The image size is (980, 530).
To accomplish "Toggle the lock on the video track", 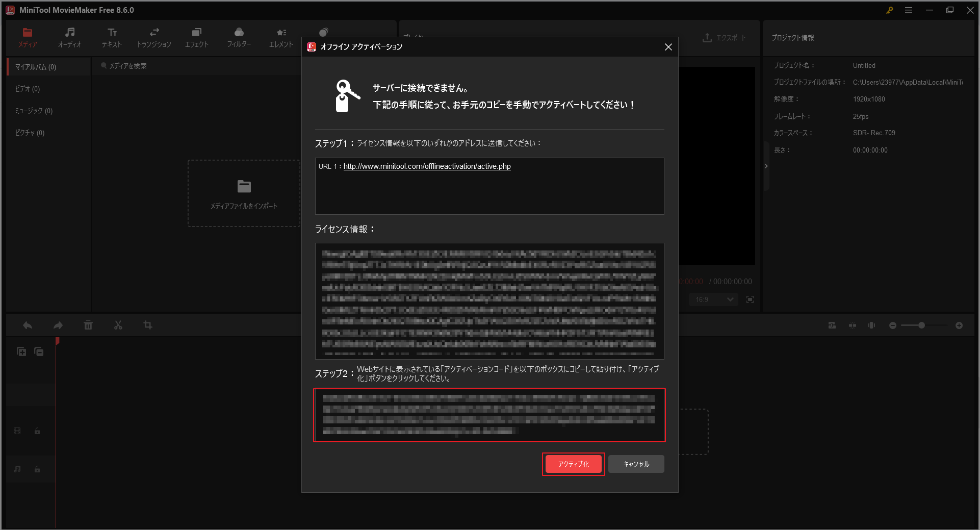I will [x=37, y=431].
